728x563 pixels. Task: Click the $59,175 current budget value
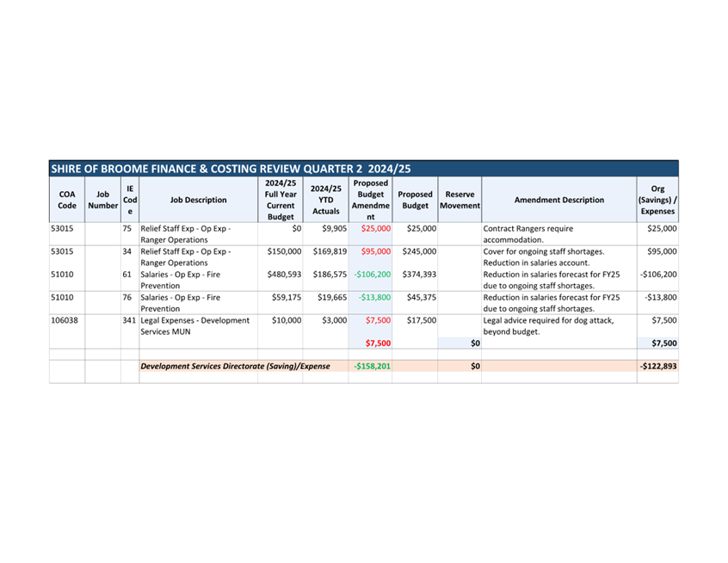pyautogui.click(x=287, y=297)
